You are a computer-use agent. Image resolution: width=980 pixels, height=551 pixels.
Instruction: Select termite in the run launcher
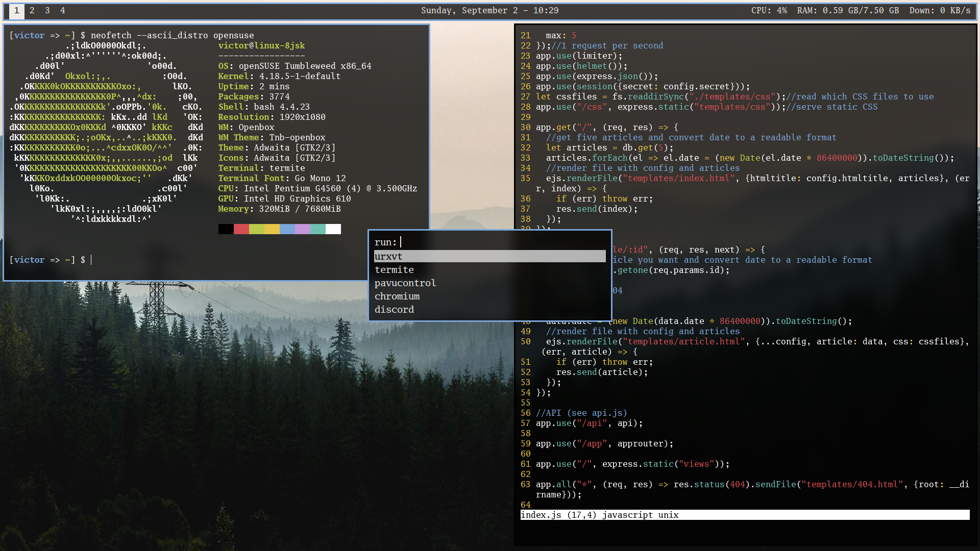[x=490, y=270]
